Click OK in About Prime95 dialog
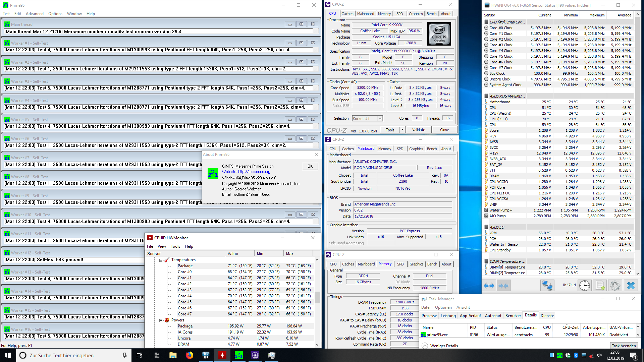 [x=310, y=166]
